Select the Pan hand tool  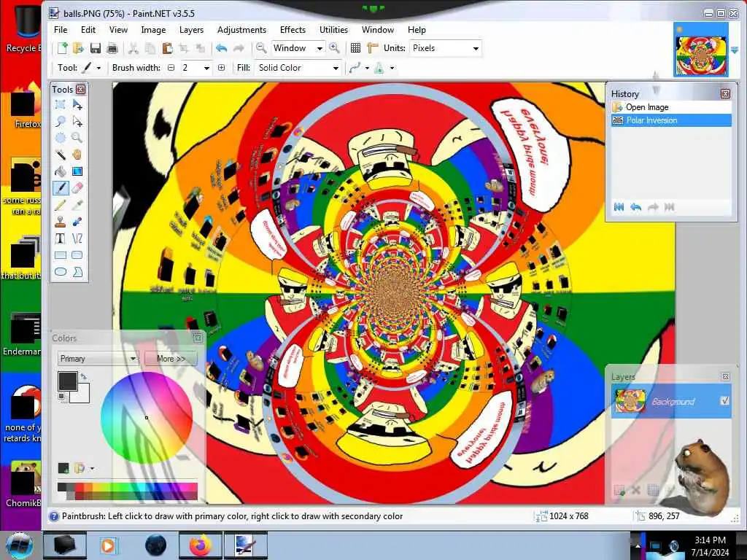click(77, 155)
